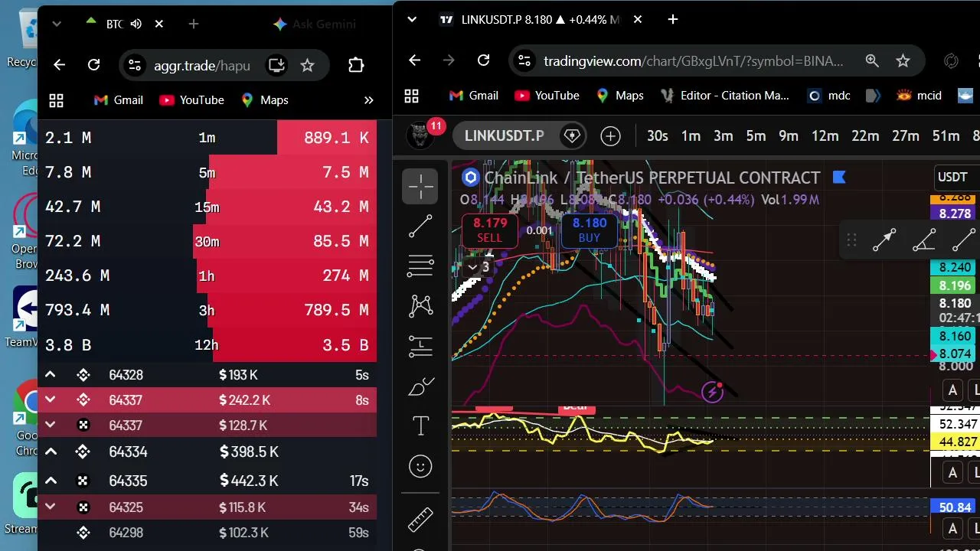Switch the chart to the 5m timeframe
The image size is (980, 551).
756,136
